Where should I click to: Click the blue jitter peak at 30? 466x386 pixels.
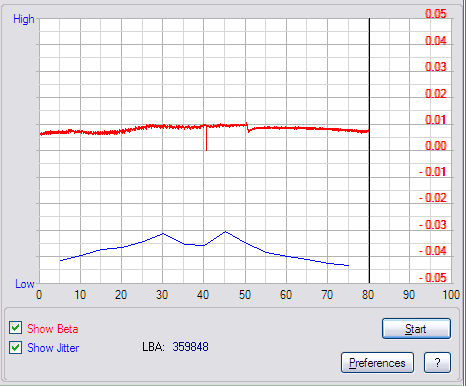point(163,233)
